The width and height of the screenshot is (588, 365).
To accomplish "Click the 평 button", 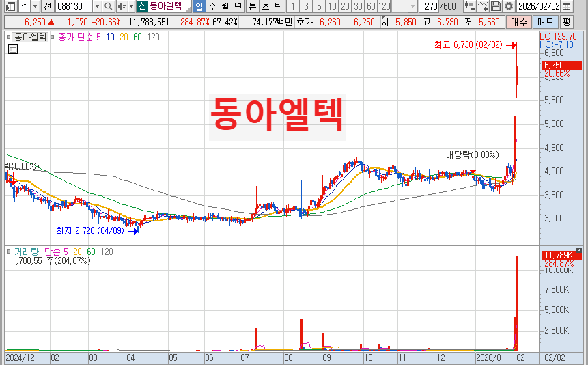I will 566,22.
